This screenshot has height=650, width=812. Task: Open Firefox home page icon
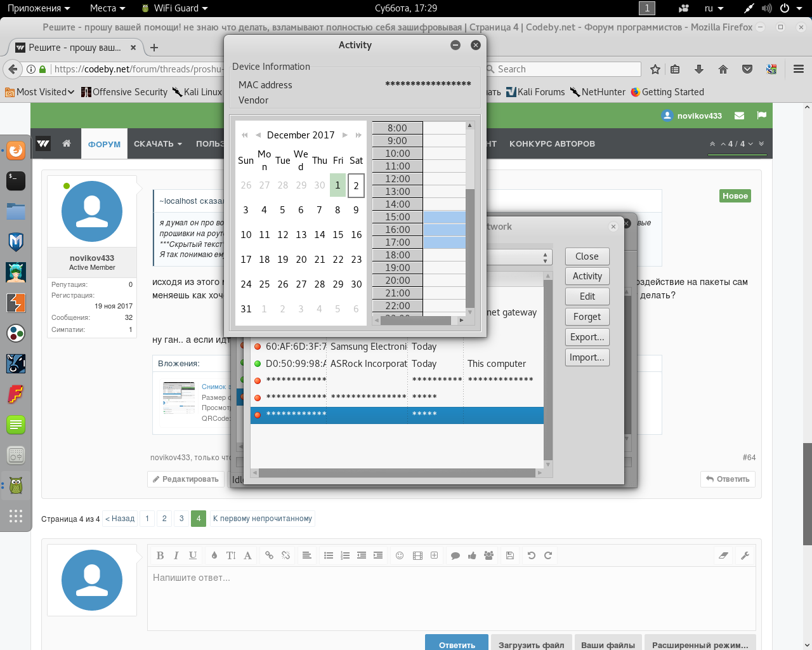click(723, 69)
